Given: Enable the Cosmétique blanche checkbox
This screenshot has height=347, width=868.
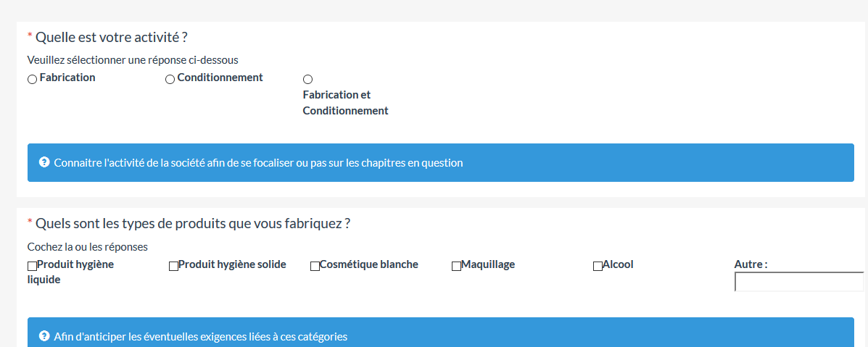Looking at the screenshot, I should pos(315,266).
